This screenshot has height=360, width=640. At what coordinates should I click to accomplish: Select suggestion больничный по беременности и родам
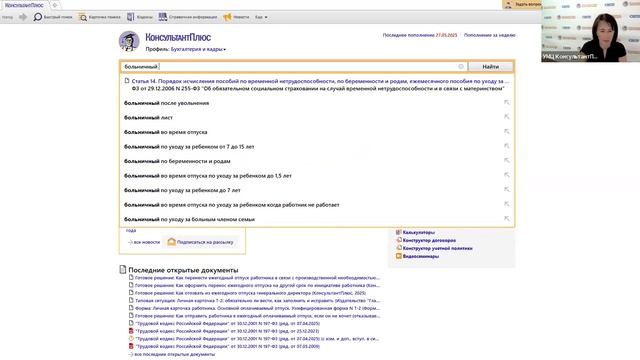click(177, 161)
